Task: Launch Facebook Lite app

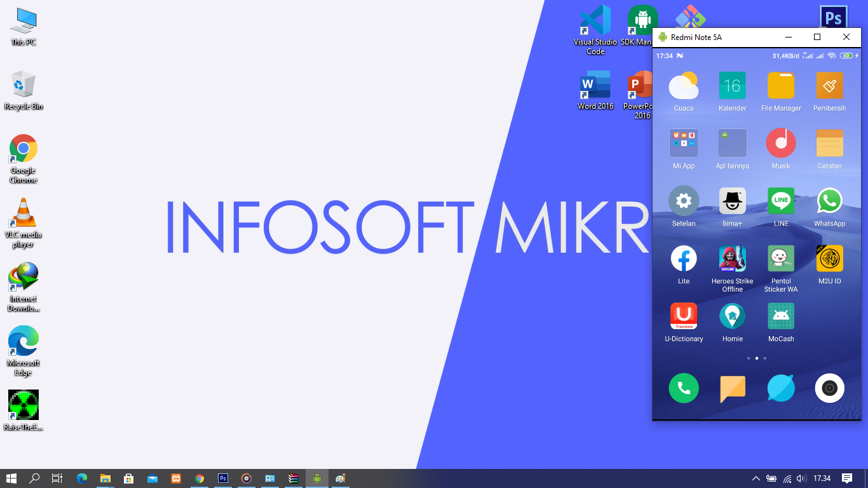Action: click(x=684, y=259)
